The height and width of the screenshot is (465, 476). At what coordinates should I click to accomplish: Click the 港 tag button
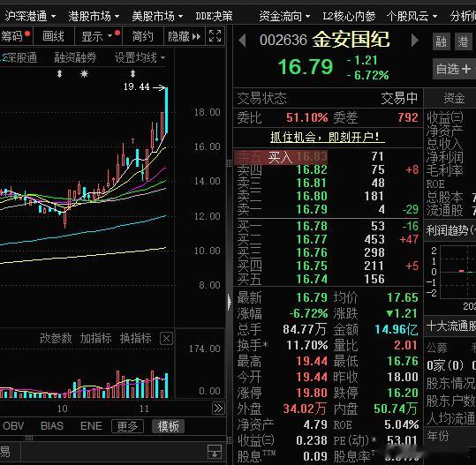(x=463, y=41)
